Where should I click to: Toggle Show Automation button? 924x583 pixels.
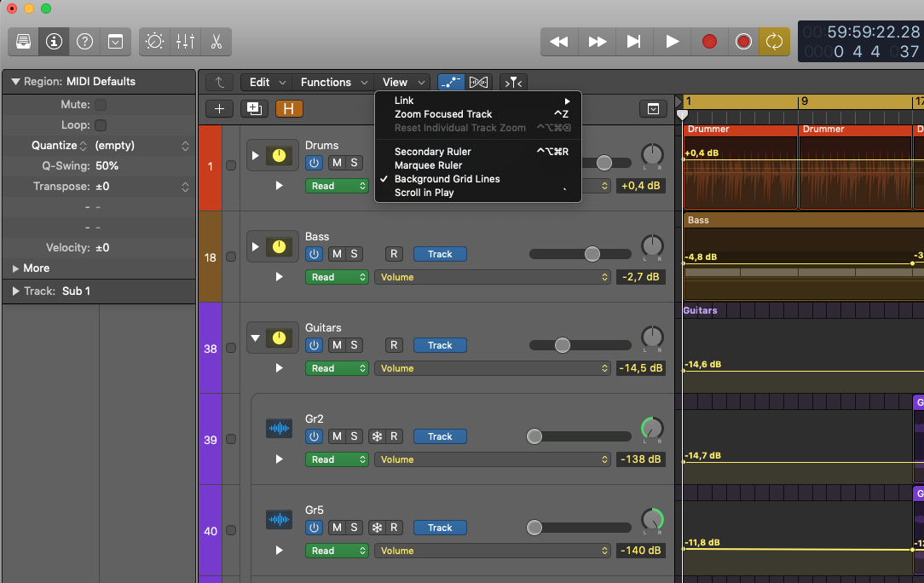451,82
